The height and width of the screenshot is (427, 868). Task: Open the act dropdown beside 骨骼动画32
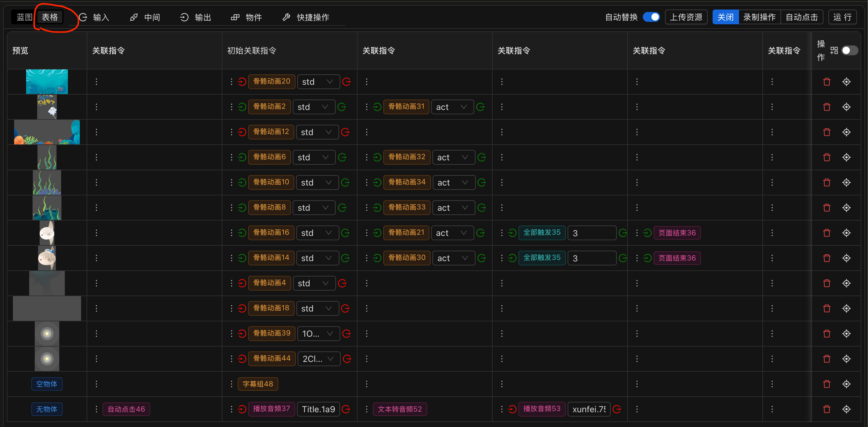coord(454,157)
